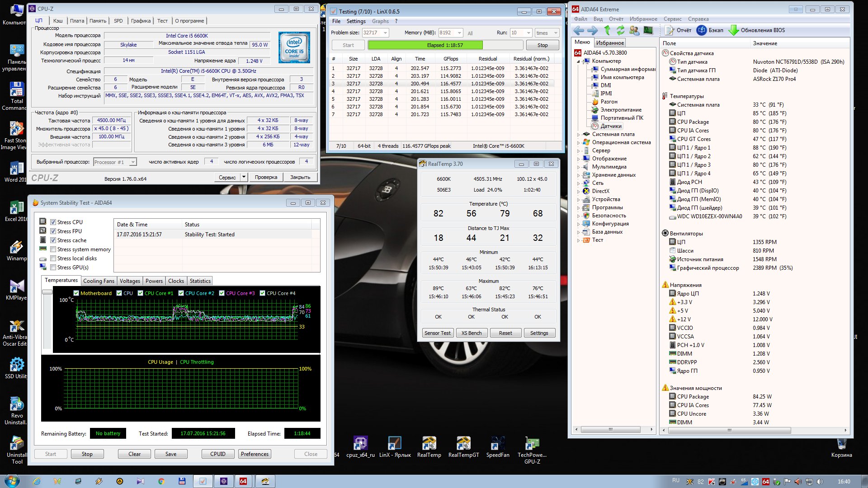Screen dimensions: 868x488
Task: Launch TechPowerUp GPU-Z desktop icon
Action: click(x=532, y=444)
